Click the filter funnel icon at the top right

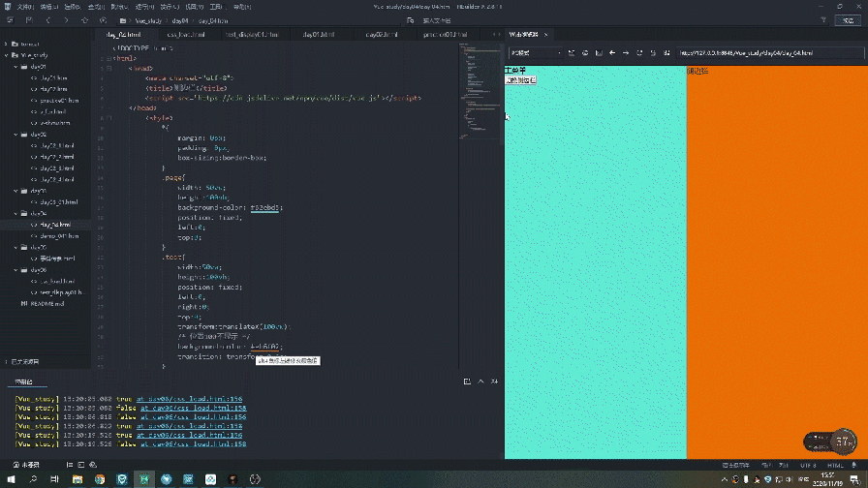823,20
